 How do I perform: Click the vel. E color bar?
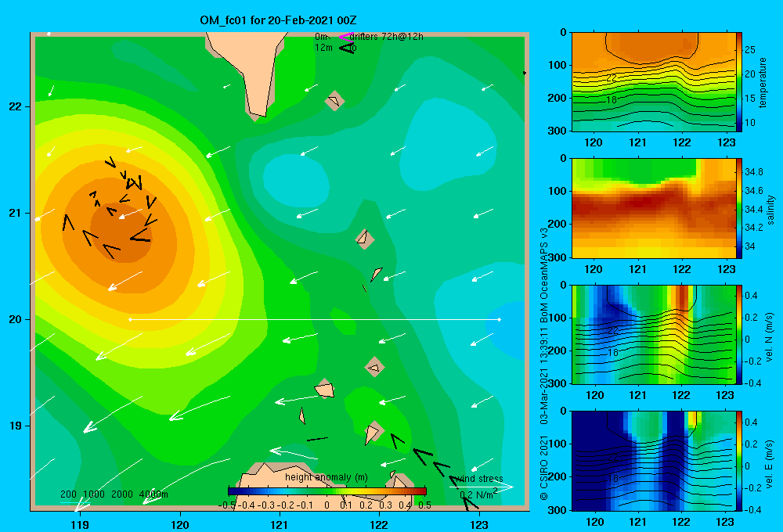[738, 461]
